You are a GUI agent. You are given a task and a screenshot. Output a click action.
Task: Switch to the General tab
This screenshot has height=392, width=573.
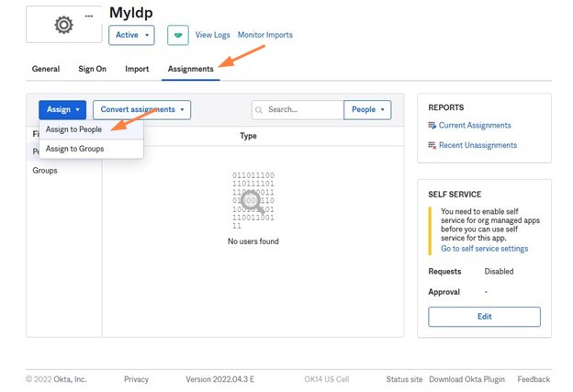tap(46, 69)
